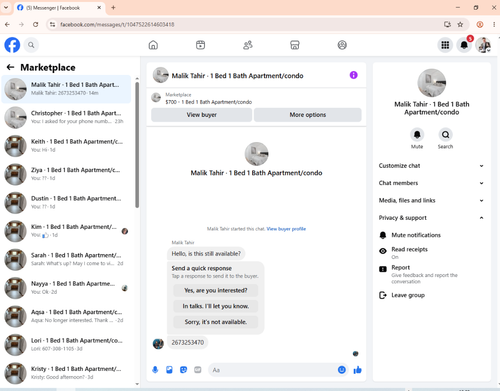
Task: Bookmark this page with the star icon
Action: point(460,24)
